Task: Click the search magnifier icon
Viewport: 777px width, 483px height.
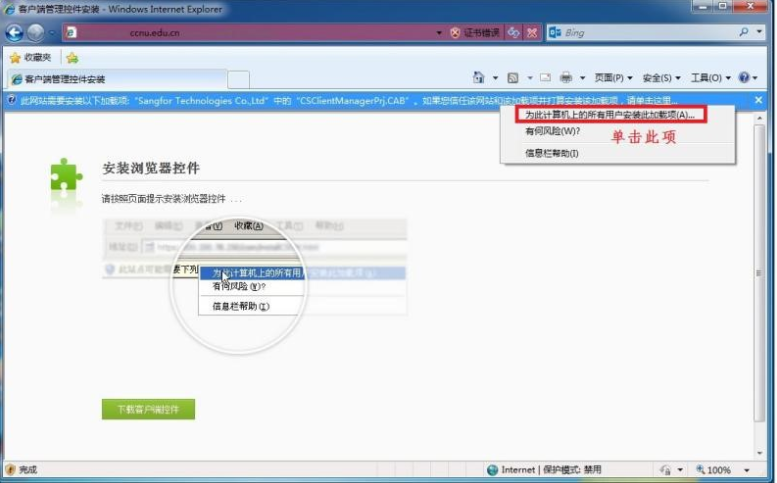Action: click(x=743, y=33)
